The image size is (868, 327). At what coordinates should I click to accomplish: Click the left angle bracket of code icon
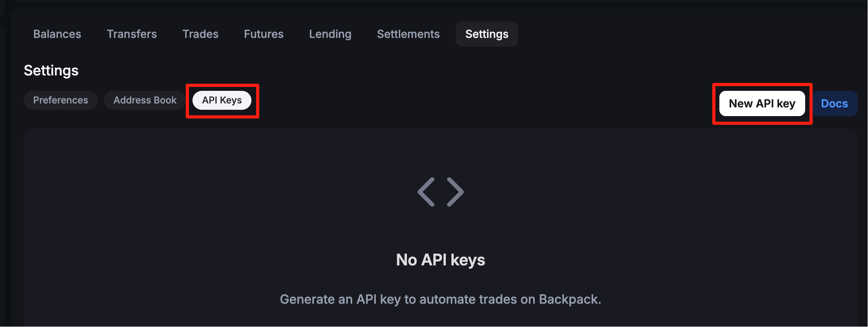(x=426, y=192)
